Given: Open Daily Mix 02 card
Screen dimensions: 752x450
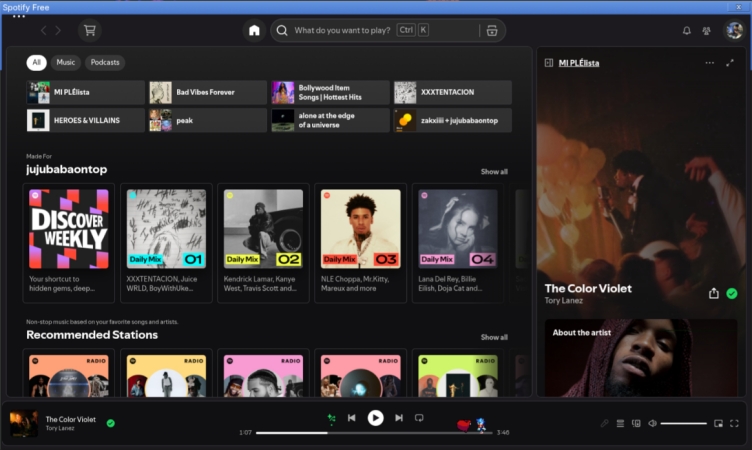Looking at the screenshot, I should pos(263,243).
